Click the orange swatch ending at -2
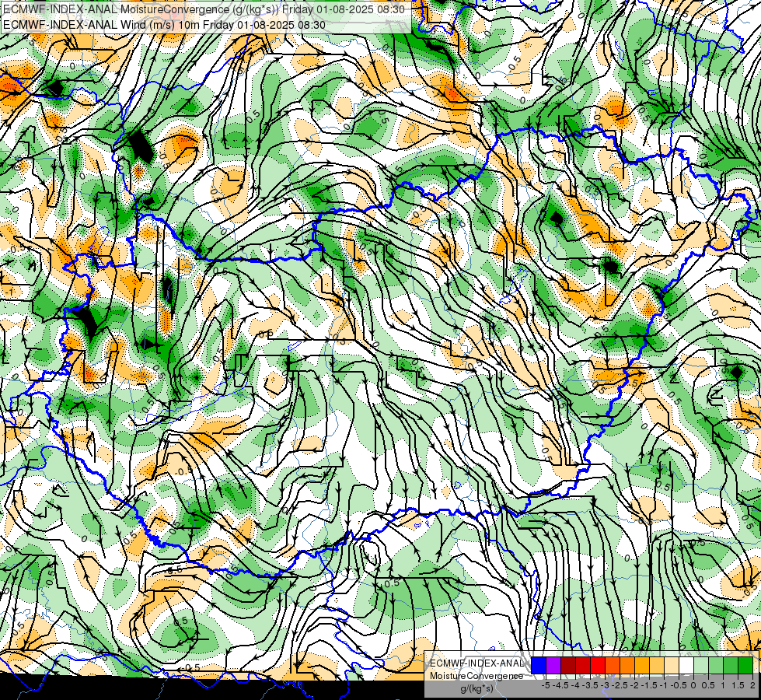The image size is (761, 700). coord(627,666)
